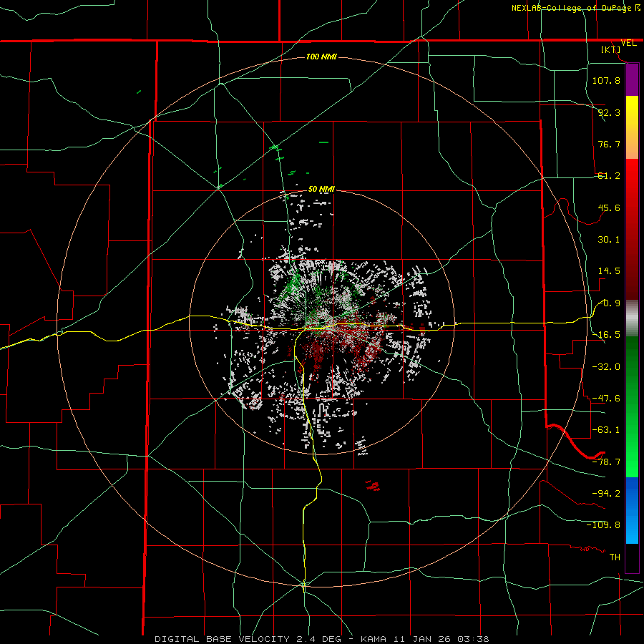Click the TH threshold label
Screen dimensions: 644x644
click(615, 557)
